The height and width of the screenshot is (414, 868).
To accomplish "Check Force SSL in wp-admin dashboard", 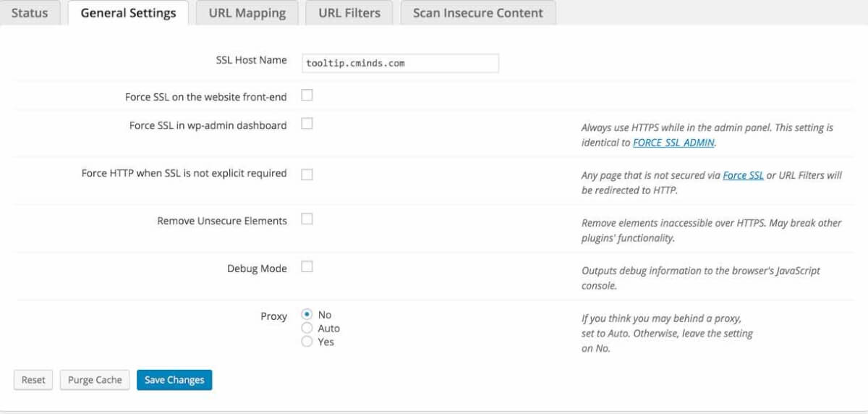I will (307, 124).
